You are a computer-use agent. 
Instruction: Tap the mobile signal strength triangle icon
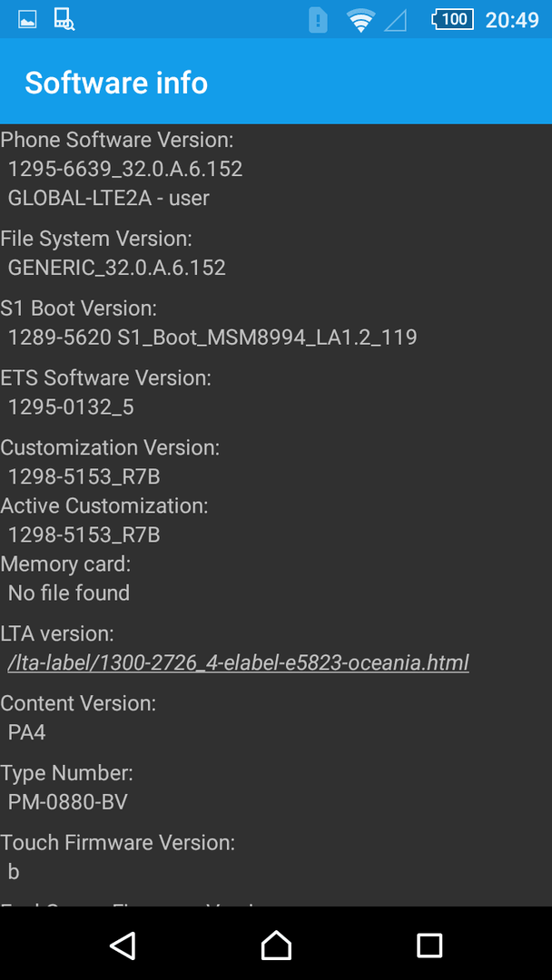(x=395, y=21)
